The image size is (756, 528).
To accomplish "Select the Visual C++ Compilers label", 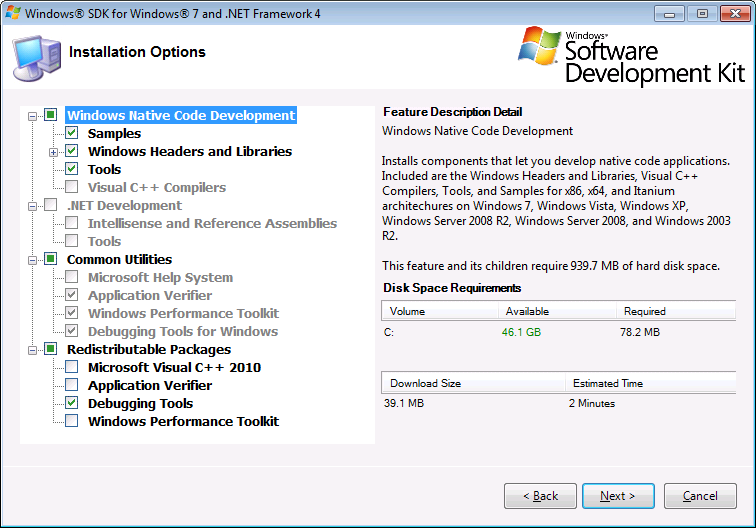I will click(x=157, y=188).
